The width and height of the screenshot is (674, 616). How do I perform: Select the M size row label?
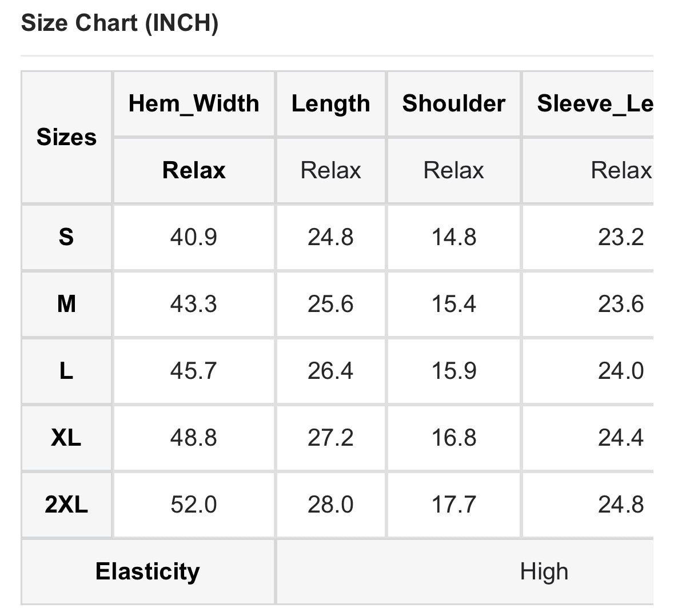[66, 303]
